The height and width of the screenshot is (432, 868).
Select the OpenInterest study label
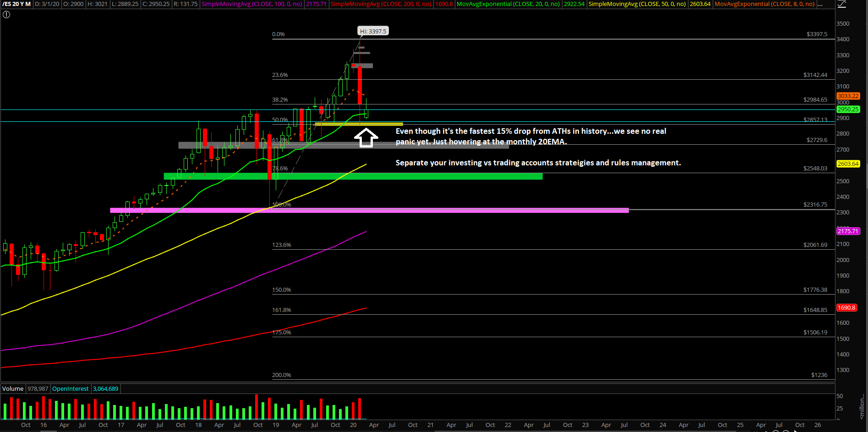[x=71, y=389]
